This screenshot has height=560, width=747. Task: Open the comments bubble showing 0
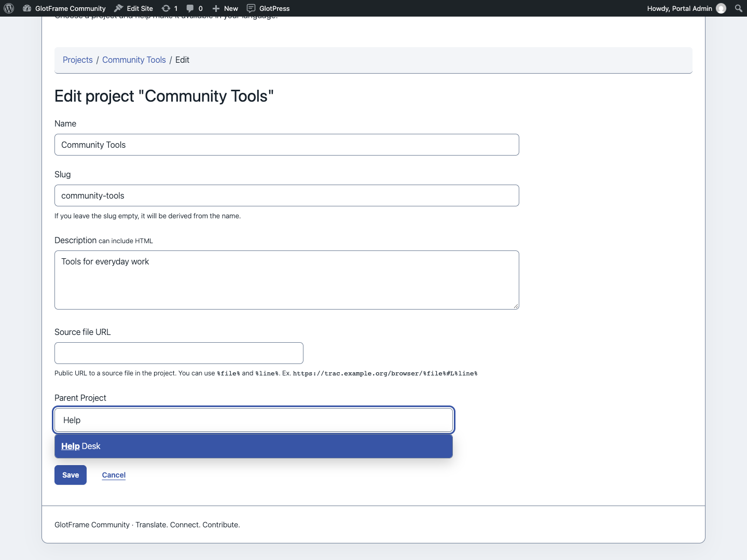point(195,8)
